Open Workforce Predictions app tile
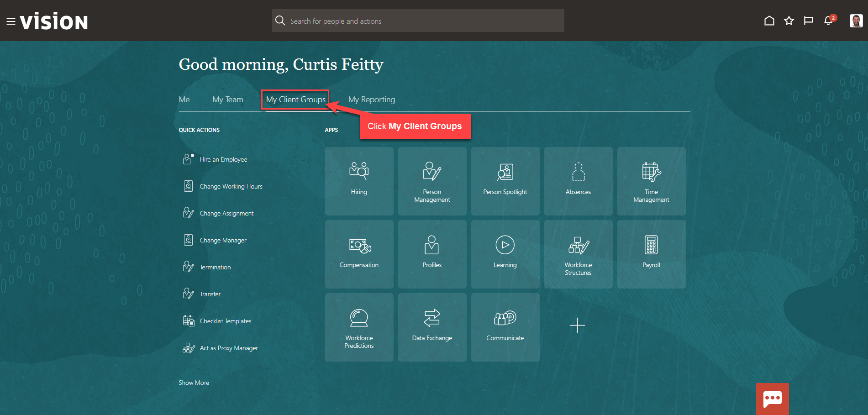The image size is (868, 415). click(x=359, y=327)
